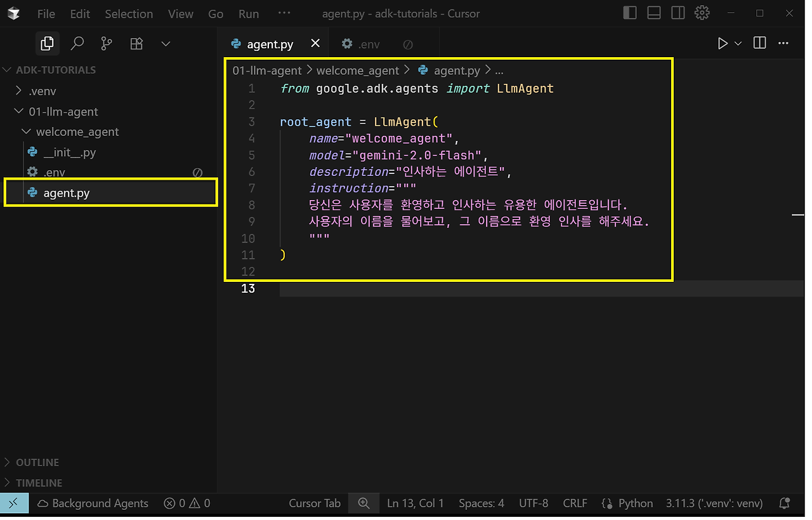This screenshot has height=520, width=812.
Task: Open remote window button in status bar
Action: (14, 503)
